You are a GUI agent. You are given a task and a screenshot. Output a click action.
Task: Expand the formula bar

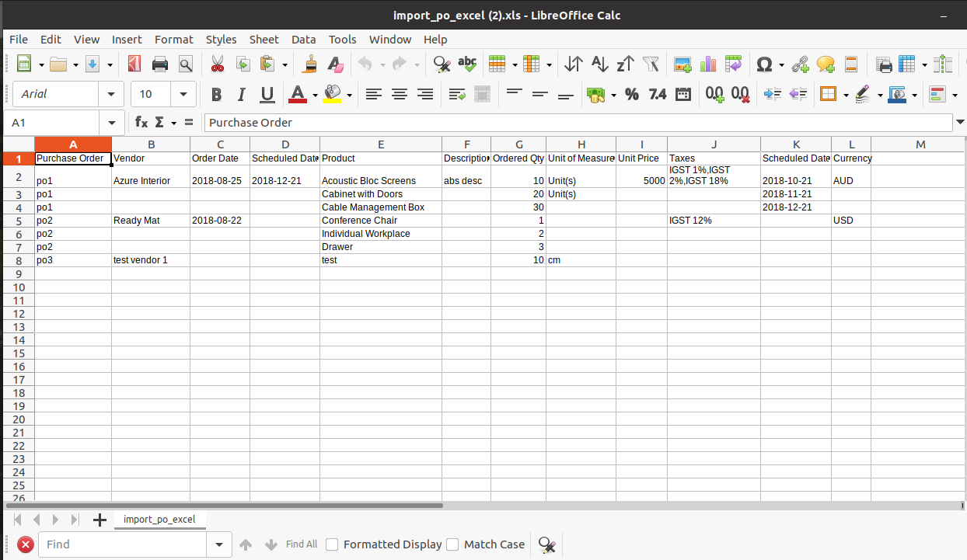[x=960, y=122]
